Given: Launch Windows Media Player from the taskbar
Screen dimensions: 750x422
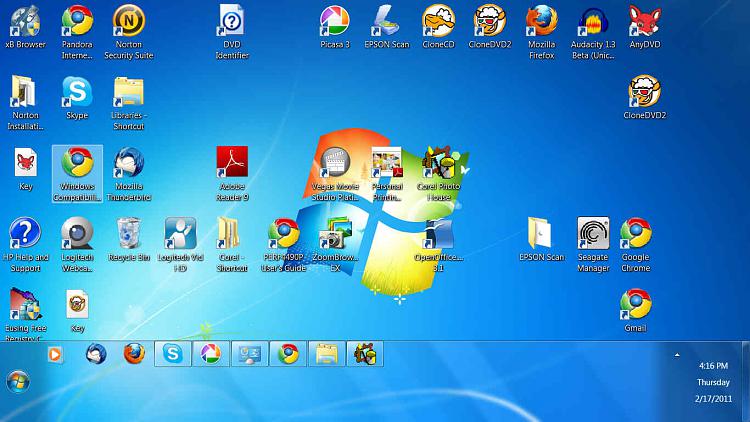Looking at the screenshot, I should click(55, 355).
